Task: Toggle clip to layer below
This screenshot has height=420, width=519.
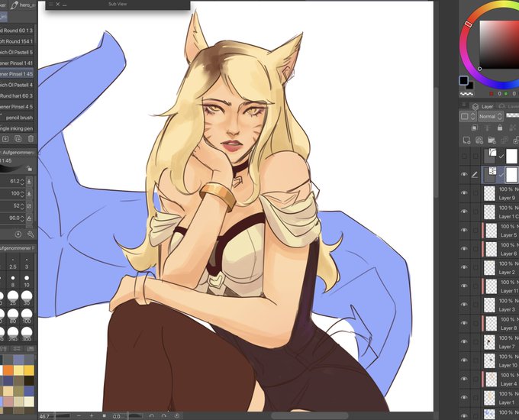Action: tap(474, 128)
